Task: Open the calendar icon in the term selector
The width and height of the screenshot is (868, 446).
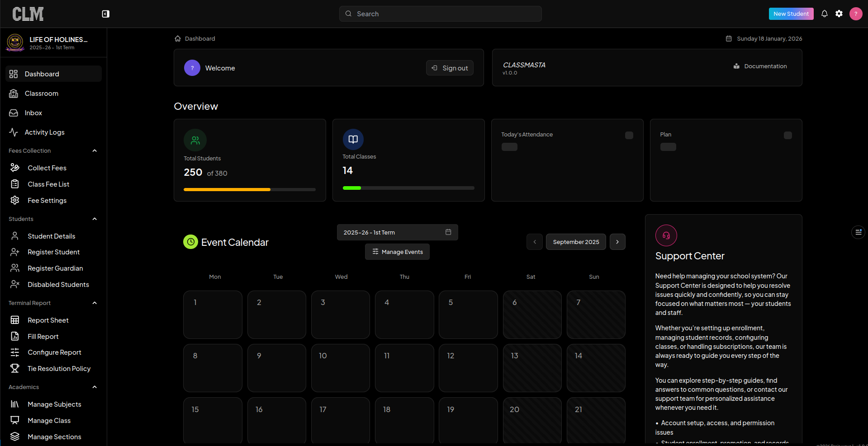Action: coord(448,232)
